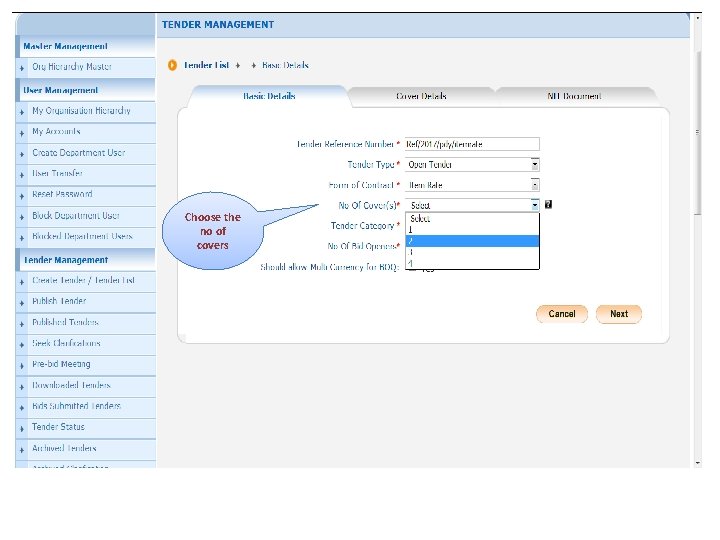
Task: Open User Transfer link
Action: 57,173
